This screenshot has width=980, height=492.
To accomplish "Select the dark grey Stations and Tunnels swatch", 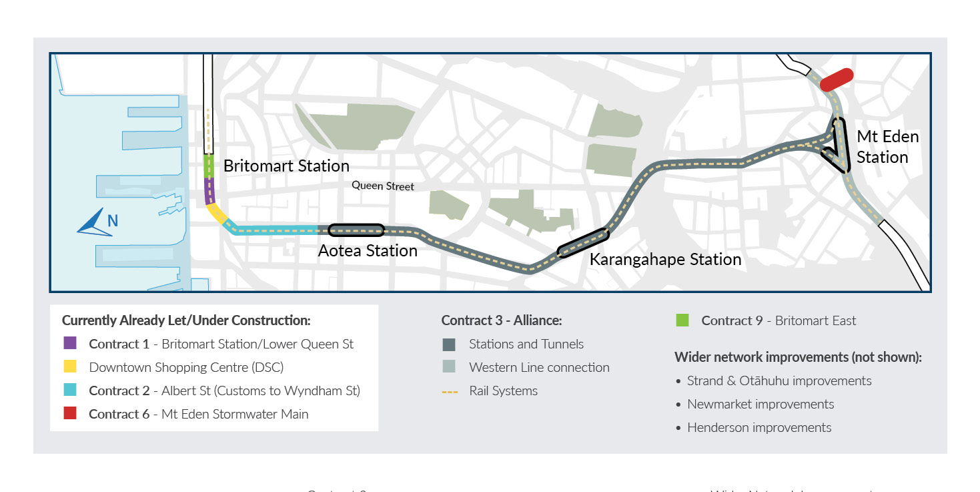I will click(449, 344).
